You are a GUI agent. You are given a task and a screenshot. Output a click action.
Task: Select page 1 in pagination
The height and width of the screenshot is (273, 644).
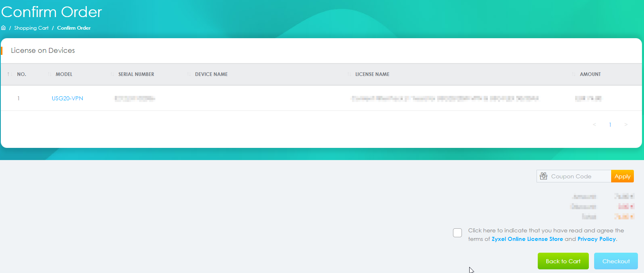coord(610,125)
